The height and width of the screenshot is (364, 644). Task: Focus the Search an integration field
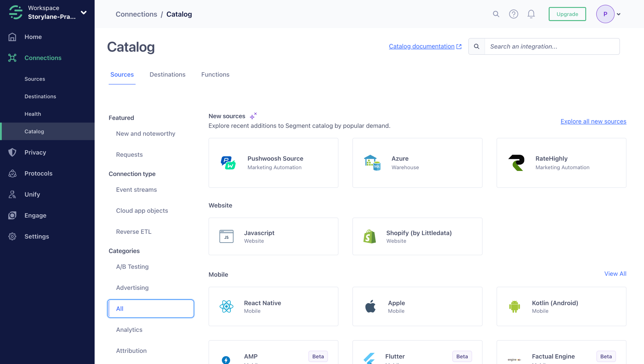[552, 47]
